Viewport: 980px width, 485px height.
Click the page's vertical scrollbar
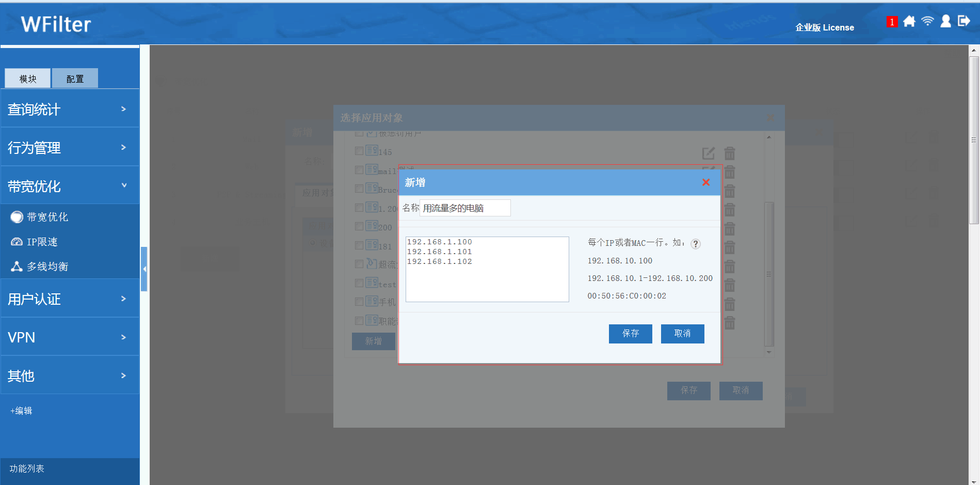tap(974, 140)
